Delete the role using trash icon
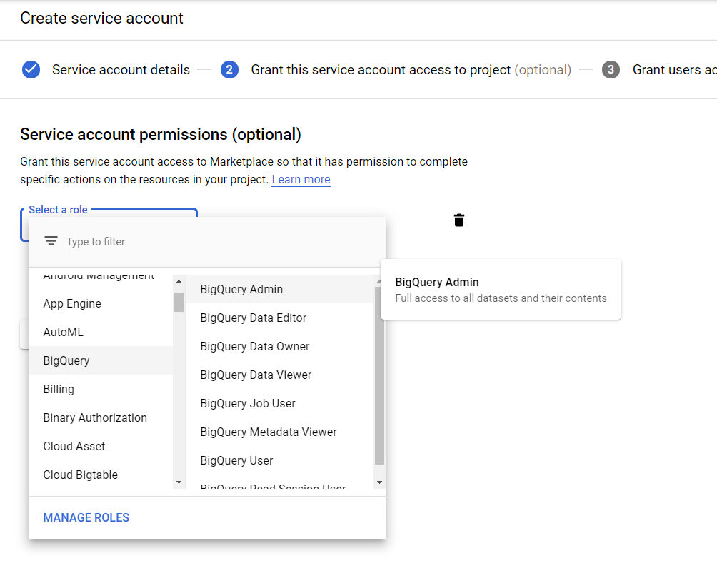The image size is (717, 588). [x=459, y=220]
